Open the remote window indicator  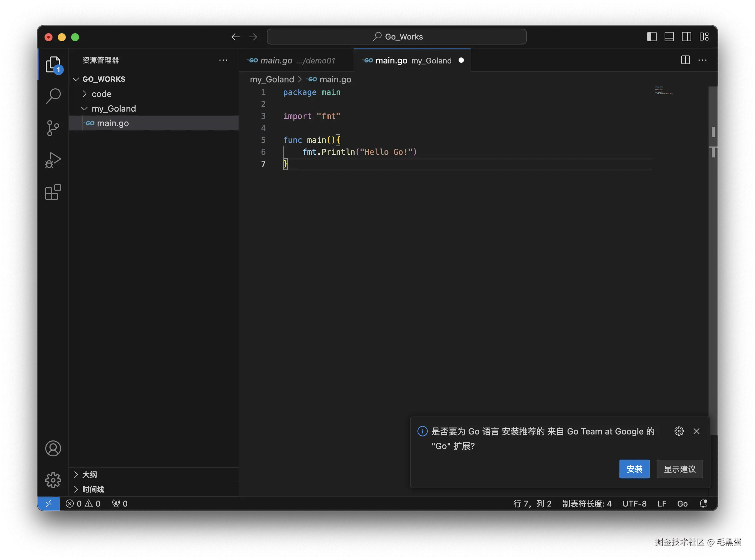point(49,504)
